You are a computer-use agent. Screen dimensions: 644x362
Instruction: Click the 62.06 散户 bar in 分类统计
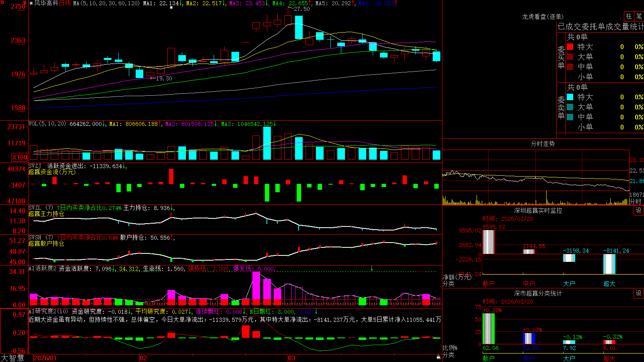[489, 329]
